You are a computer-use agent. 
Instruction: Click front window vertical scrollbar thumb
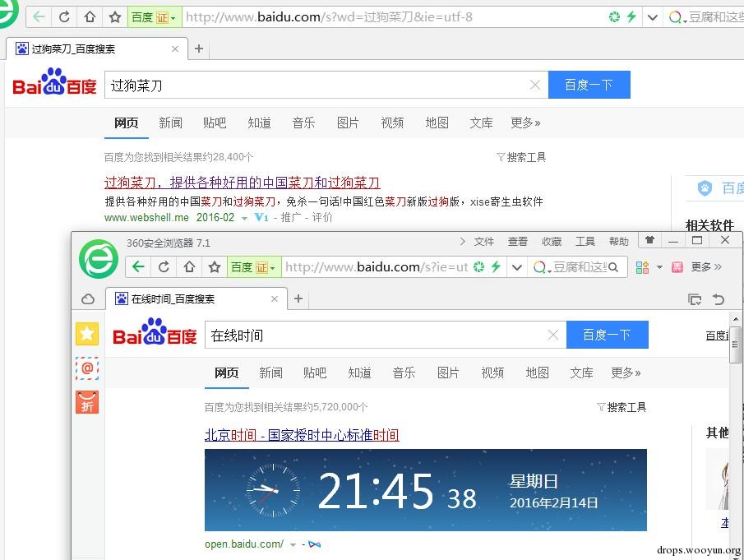point(735,345)
